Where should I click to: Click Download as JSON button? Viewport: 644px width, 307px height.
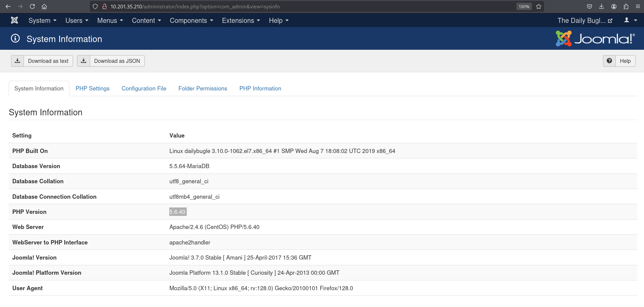111,61
